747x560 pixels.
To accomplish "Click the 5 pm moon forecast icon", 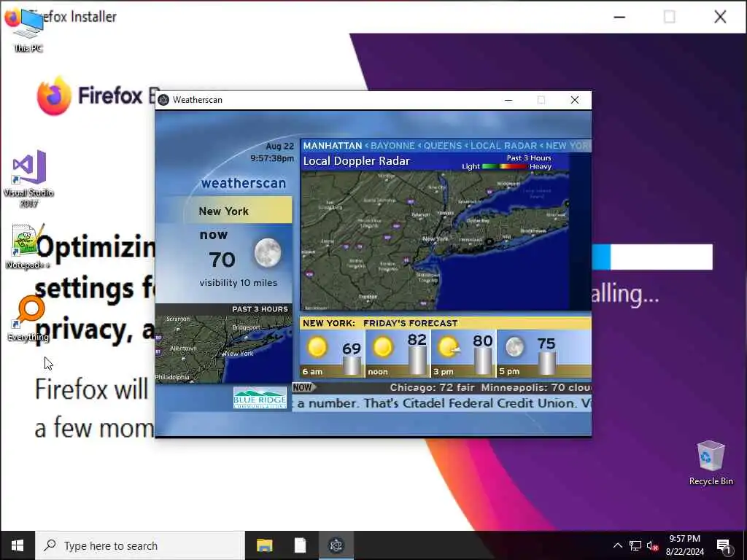I will [x=514, y=347].
